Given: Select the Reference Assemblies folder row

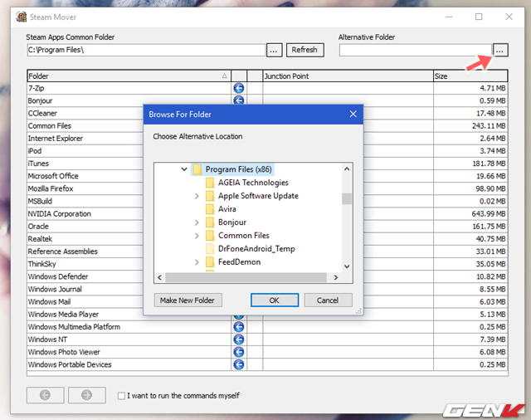Looking at the screenshot, I should coord(85,252).
